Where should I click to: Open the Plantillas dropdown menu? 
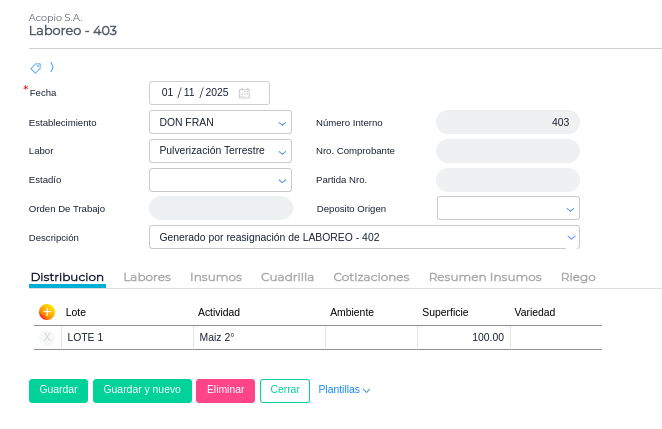tap(344, 390)
